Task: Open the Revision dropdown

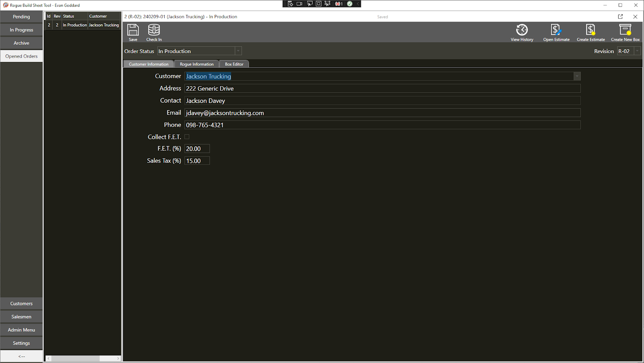Action: coord(637,51)
